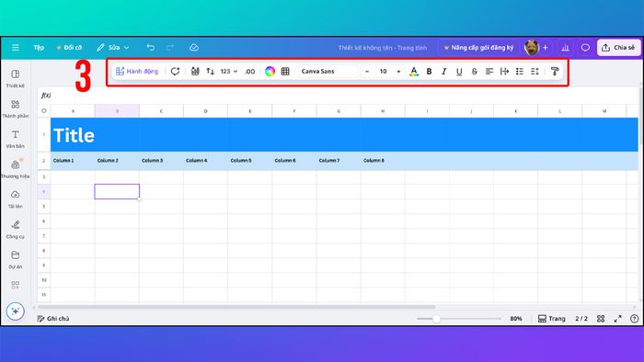Image resolution: width=644 pixels, height=362 pixels.
Task: Click the Magic refresh sparkle icon
Action: coord(176,72)
